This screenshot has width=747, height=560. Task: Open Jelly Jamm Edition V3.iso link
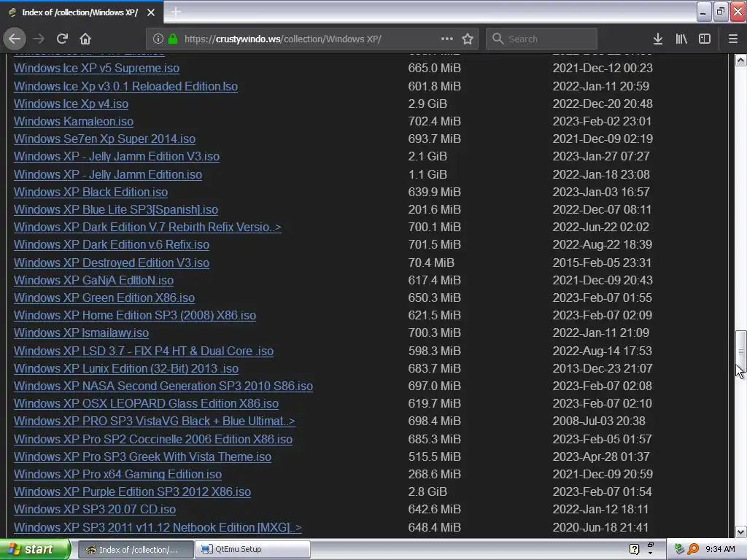(117, 157)
